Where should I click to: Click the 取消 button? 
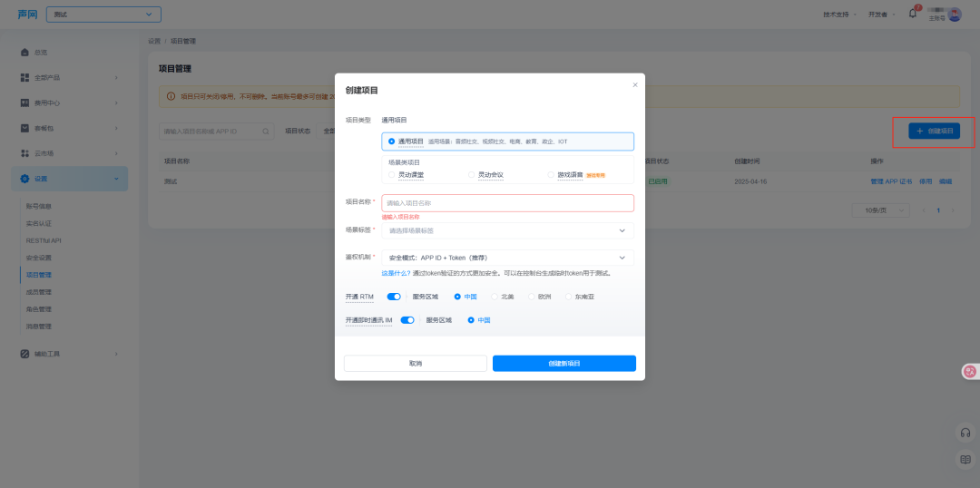[416, 363]
